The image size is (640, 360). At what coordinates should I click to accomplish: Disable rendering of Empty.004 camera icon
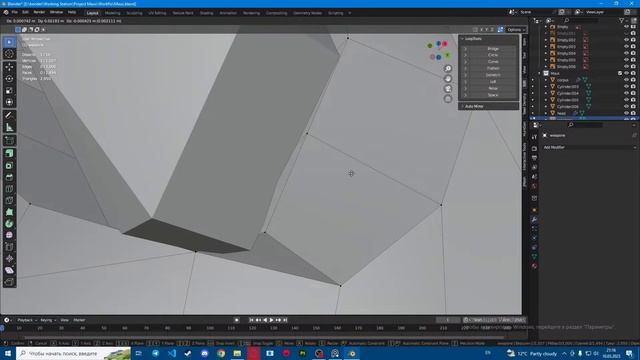[x=633, y=53]
